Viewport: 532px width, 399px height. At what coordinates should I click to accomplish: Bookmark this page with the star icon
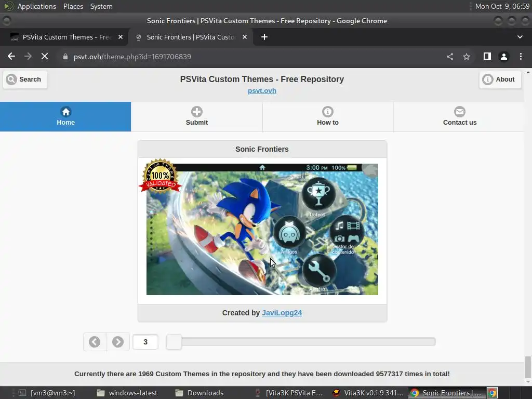[467, 57]
